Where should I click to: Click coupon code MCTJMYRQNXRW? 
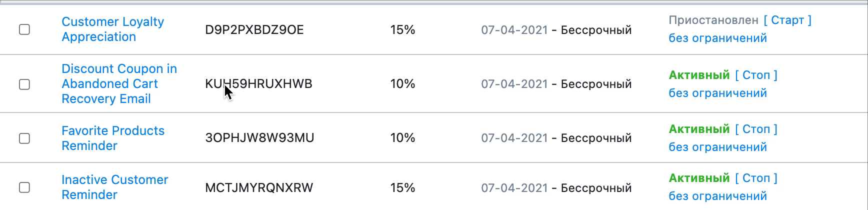pyautogui.click(x=259, y=188)
